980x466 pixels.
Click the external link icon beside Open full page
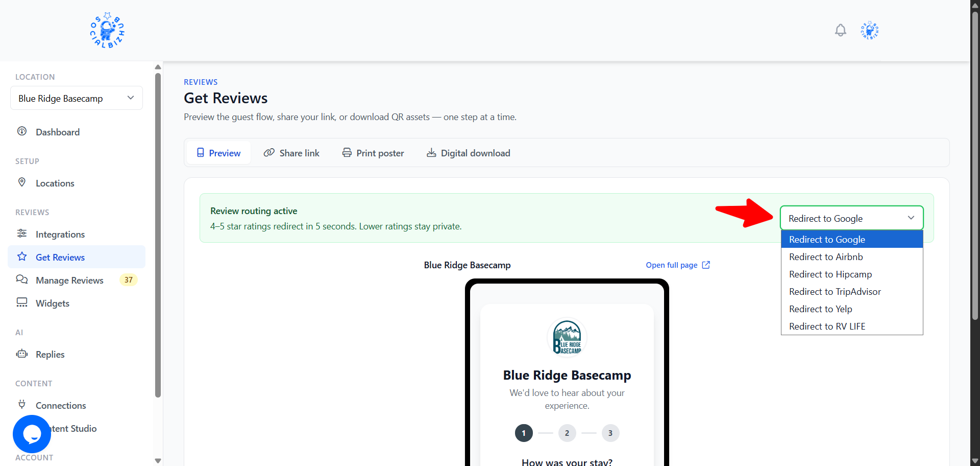(706, 265)
